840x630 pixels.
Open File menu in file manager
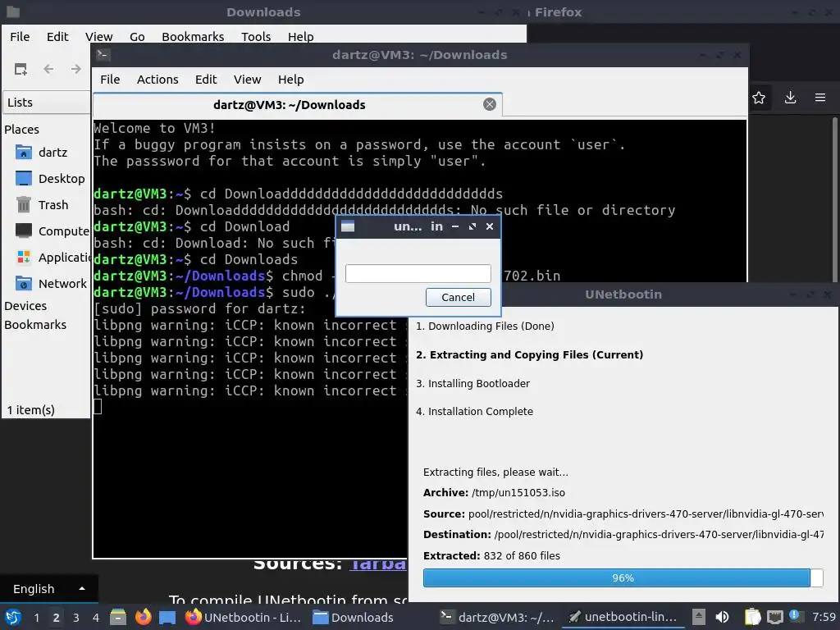click(x=20, y=36)
